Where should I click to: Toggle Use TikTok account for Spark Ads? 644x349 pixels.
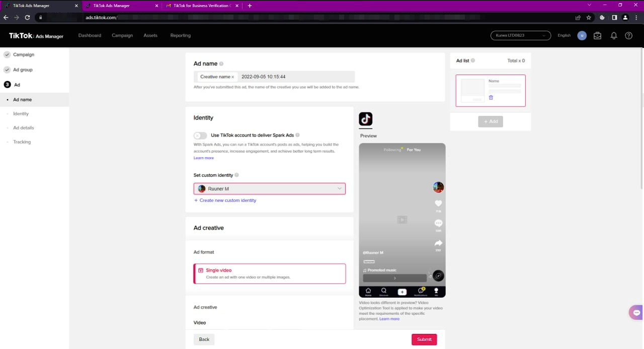[x=200, y=135]
